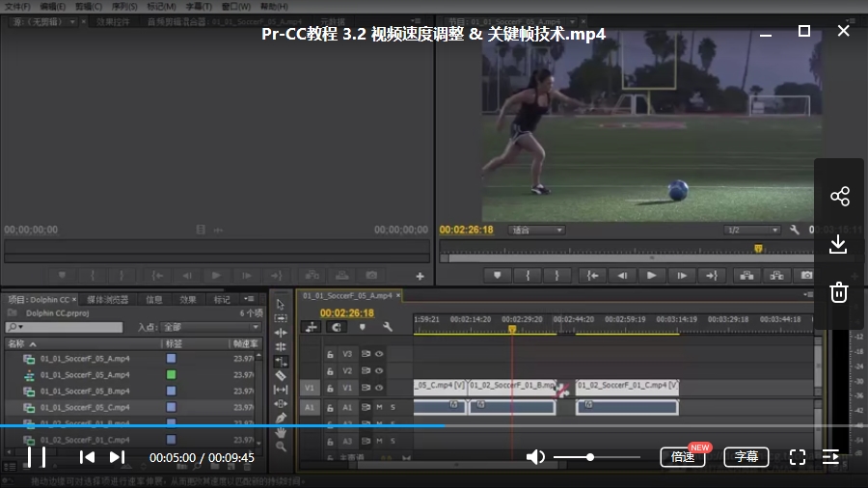Skip to previous video in player

pos(87,457)
